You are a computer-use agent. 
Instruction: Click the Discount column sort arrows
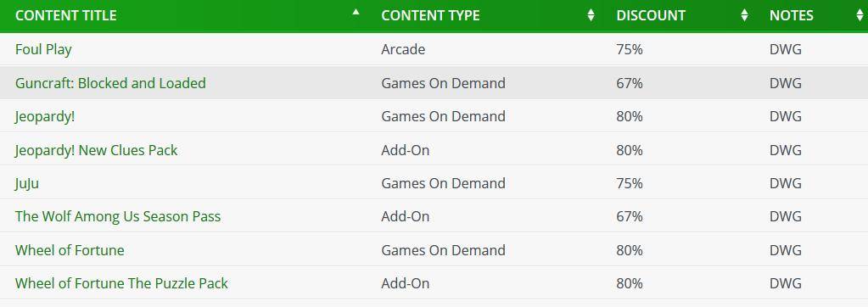coord(745,15)
